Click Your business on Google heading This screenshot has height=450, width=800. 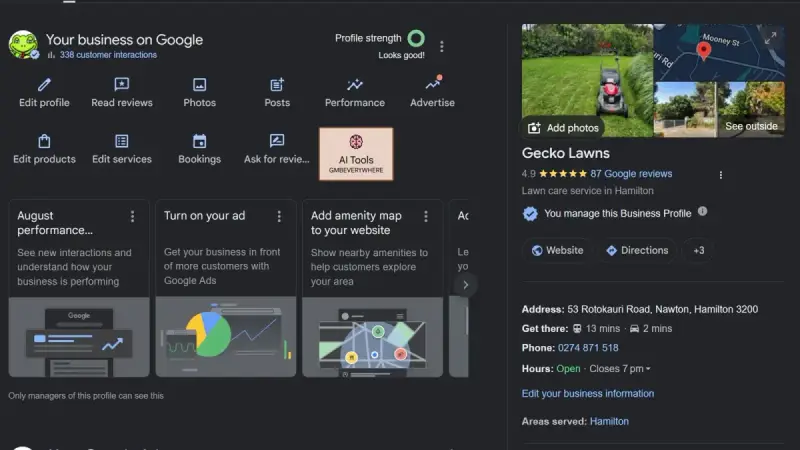[x=124, y=40]
